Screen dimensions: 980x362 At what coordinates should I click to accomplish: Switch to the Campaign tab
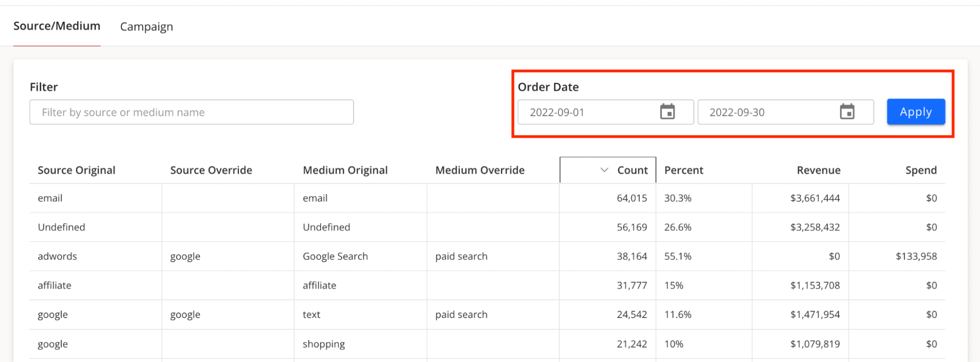click(147, 26)
